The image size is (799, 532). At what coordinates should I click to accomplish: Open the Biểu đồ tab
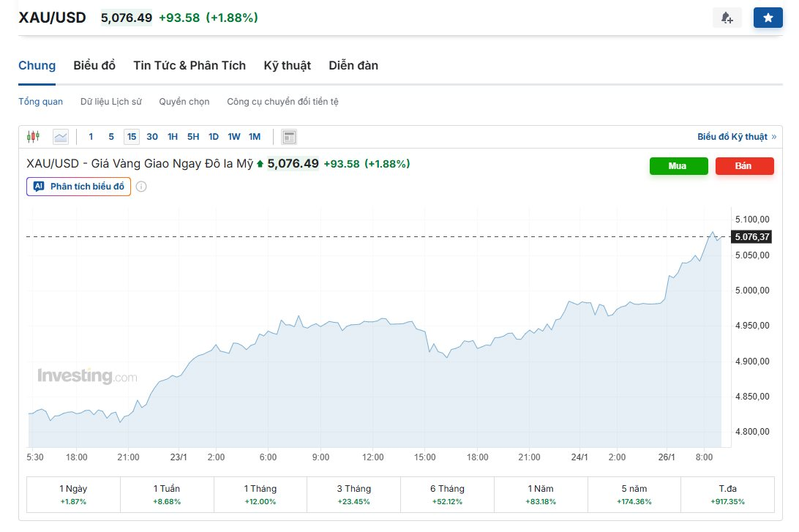94,66
